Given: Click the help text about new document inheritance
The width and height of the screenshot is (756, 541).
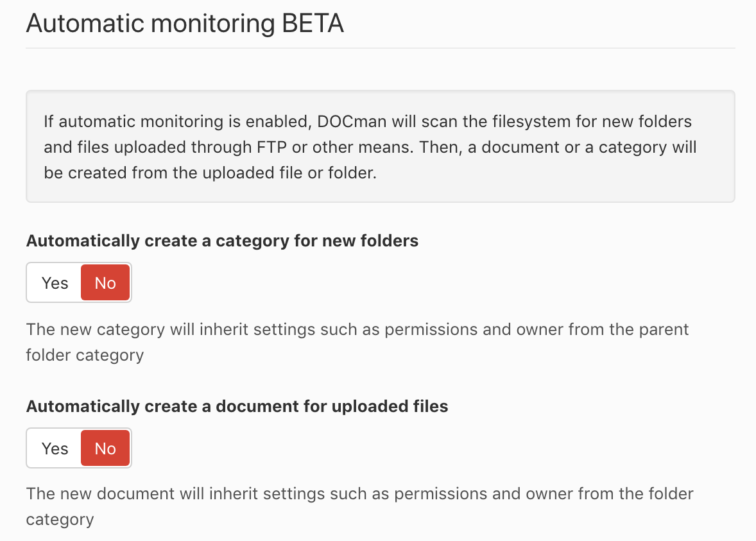Looking at the screenshot, I should point(359,506).
